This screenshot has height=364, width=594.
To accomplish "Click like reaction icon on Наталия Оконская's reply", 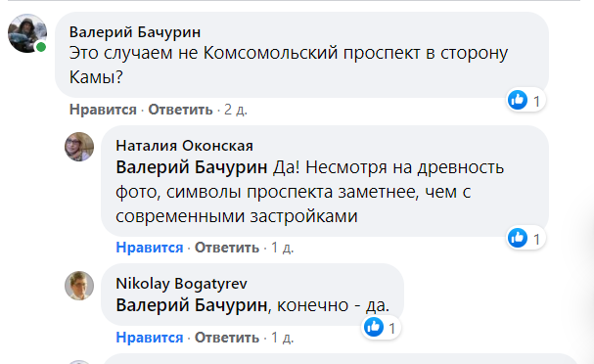I will [x=518, y=238].
